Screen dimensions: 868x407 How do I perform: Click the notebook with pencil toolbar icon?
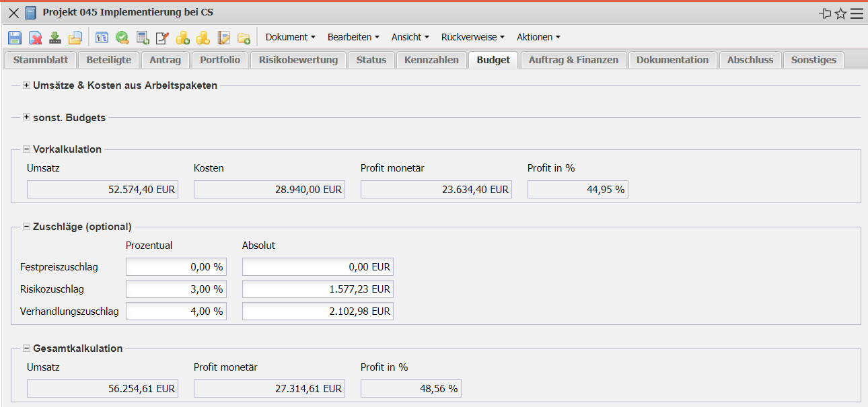tap(223, 38)
